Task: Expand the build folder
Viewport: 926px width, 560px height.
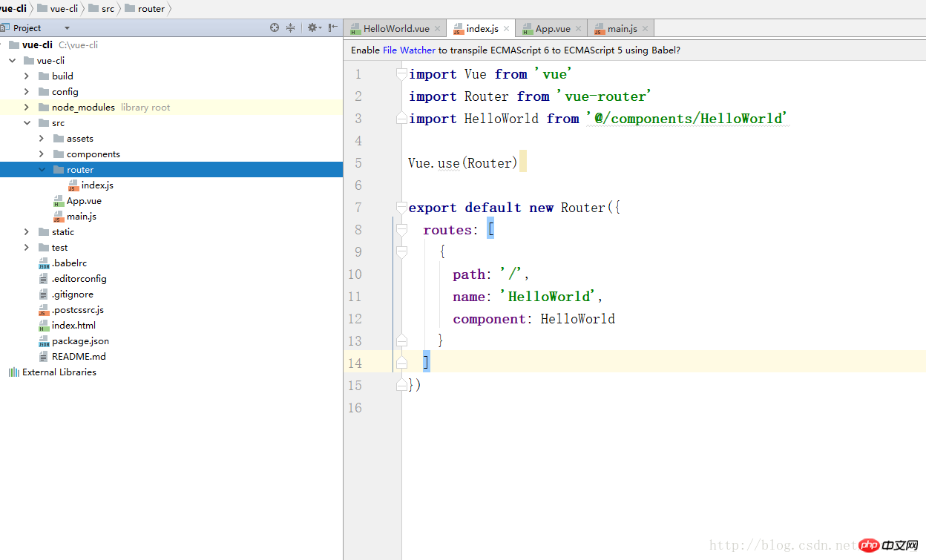Action: point(27,76)
